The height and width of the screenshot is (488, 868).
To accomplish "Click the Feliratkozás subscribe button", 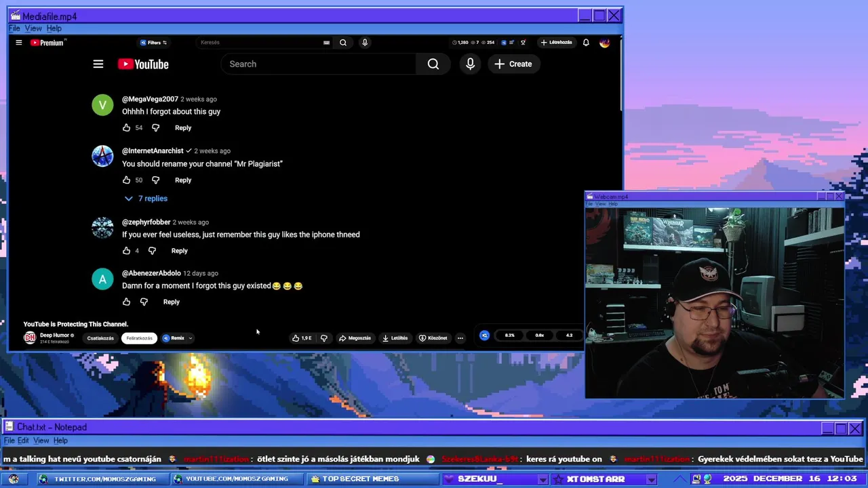I will (x=139, y=338).
